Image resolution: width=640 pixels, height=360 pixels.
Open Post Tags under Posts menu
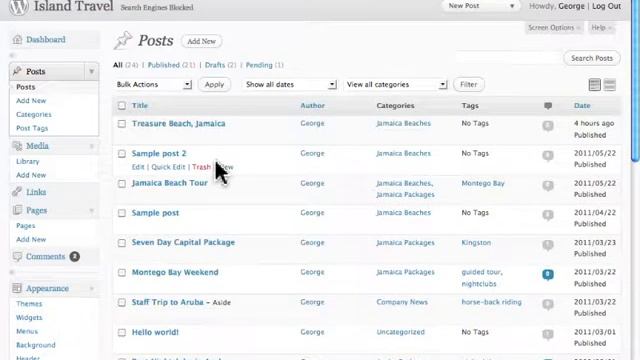click(32, 128)
